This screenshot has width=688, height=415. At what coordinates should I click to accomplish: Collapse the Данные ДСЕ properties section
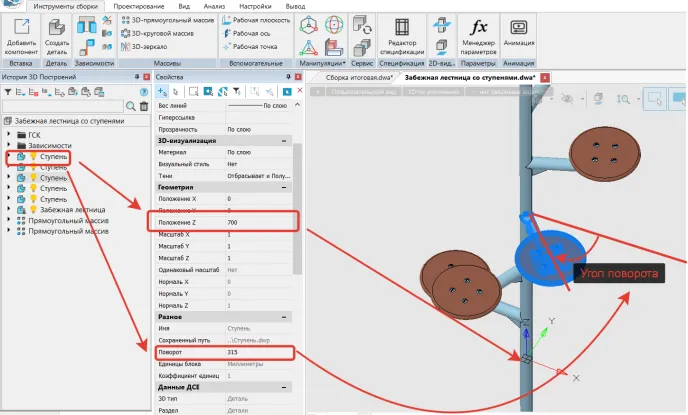tap(284, 387)
